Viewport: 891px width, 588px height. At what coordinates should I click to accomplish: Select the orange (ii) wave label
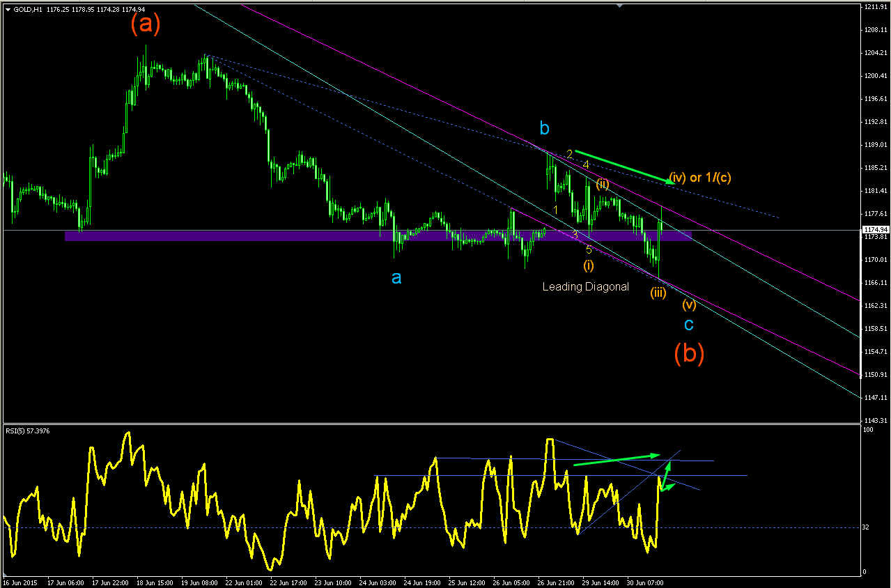coord(603,184)
